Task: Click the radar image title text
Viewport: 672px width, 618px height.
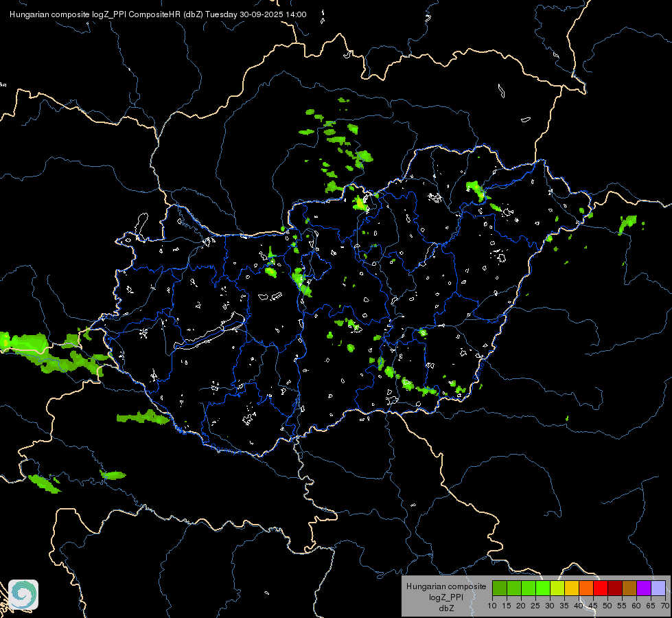Action: 158,14
